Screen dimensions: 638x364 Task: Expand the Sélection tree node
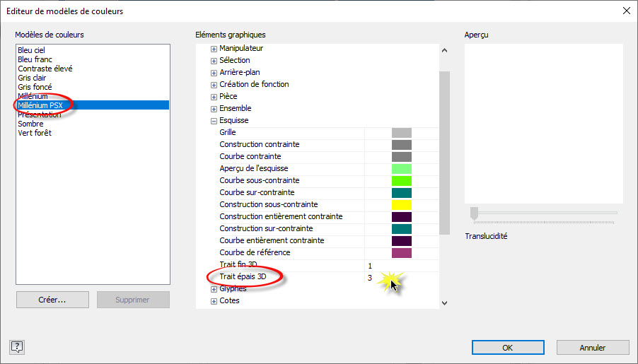(x=214, y=61)
